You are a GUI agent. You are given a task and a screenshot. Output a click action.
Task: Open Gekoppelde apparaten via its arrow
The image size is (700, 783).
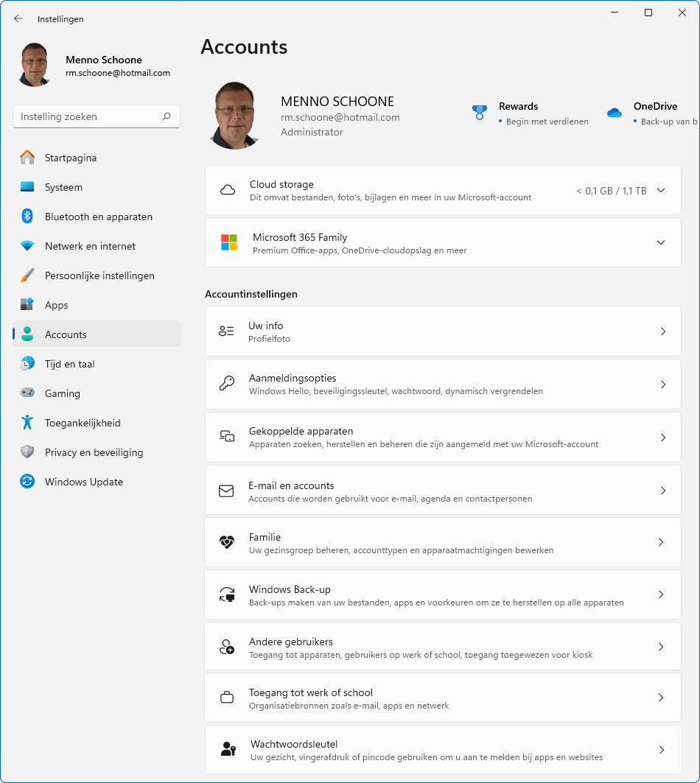663,438
